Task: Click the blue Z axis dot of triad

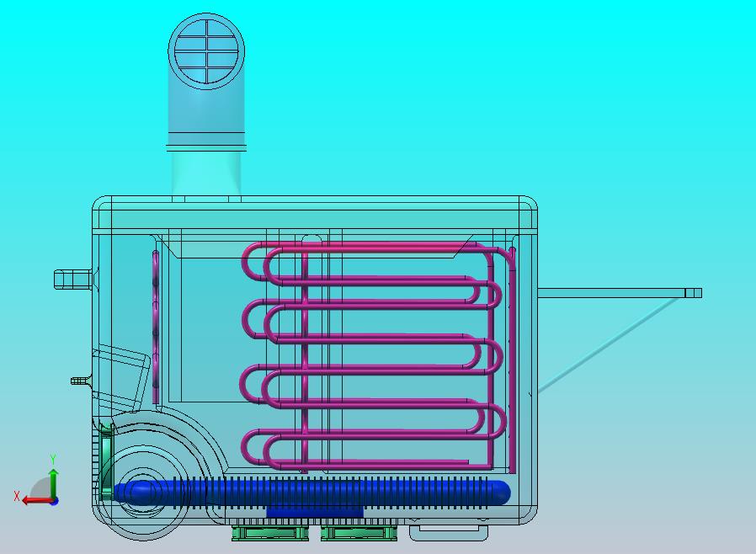Action: click(x=55, y=502)
